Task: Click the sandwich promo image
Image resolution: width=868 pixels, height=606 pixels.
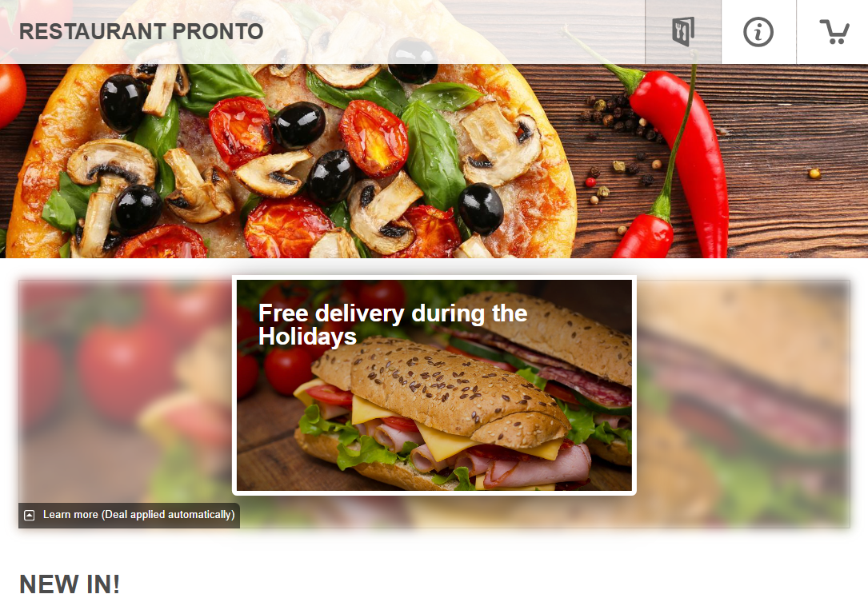Action: point(434,385)
